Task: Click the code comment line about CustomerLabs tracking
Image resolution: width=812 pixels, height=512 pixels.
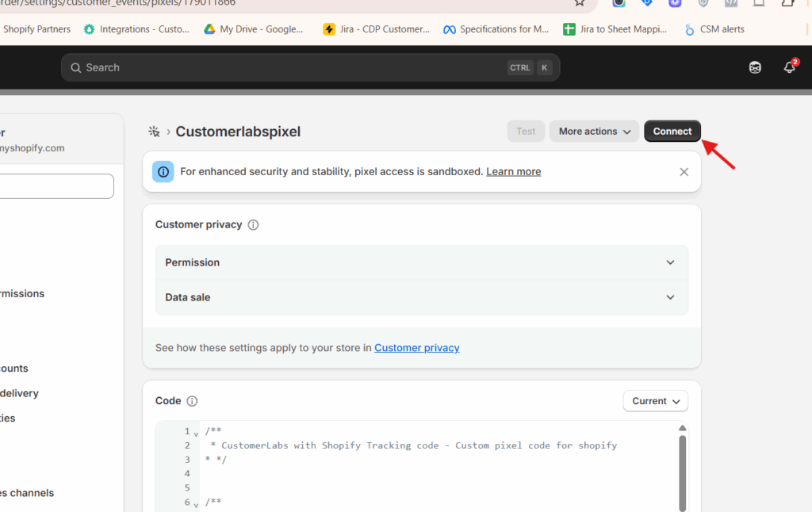Action: (x=414, y=445)
